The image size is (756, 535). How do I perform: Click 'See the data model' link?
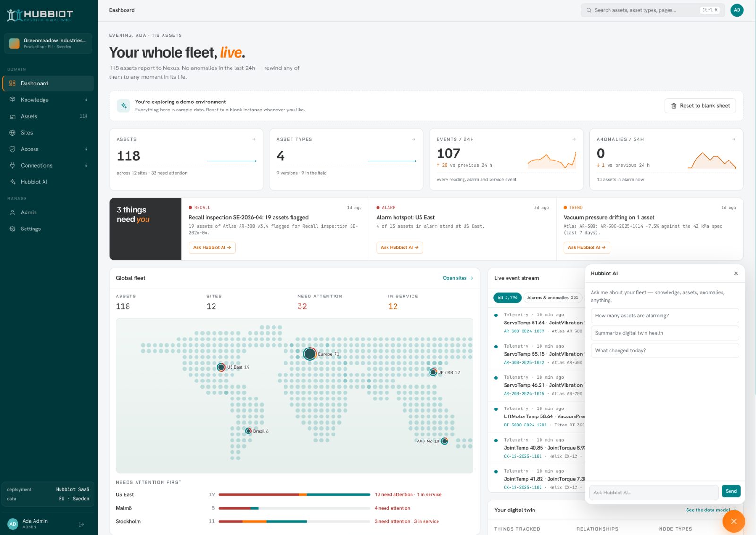pyautogui.click(x=710, y=510)
